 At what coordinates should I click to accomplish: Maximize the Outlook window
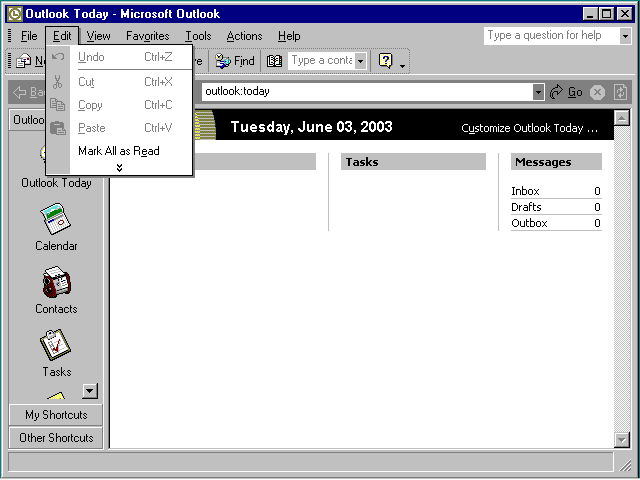(607, 14)
